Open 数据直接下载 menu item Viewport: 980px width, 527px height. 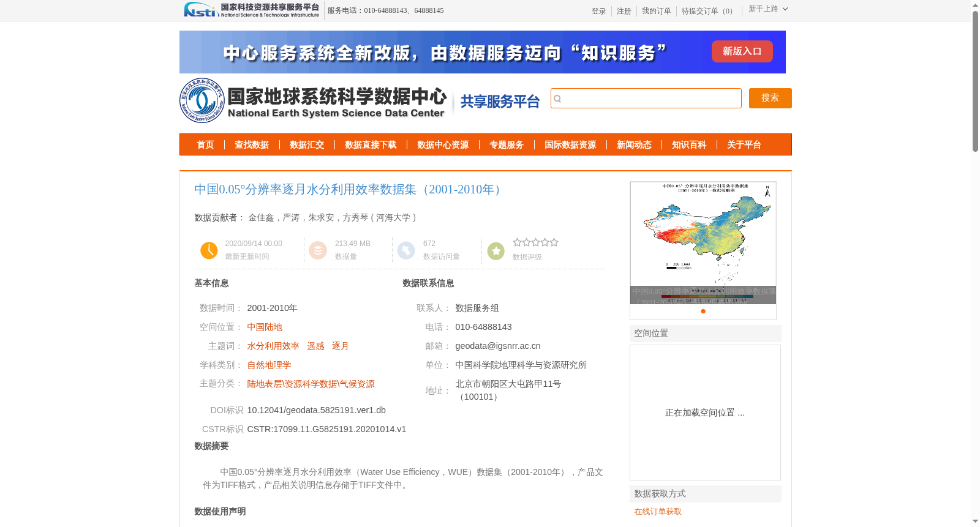pos(371,145)
